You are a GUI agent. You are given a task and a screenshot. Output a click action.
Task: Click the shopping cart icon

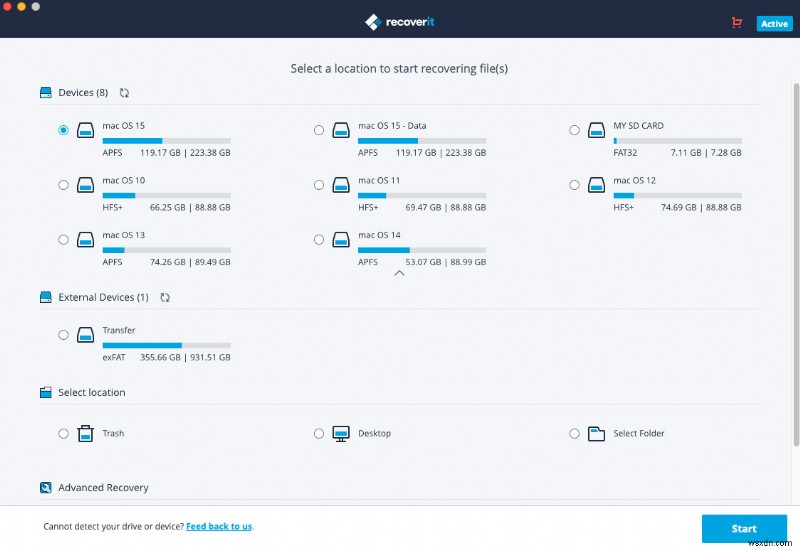[x=737, y=23]
